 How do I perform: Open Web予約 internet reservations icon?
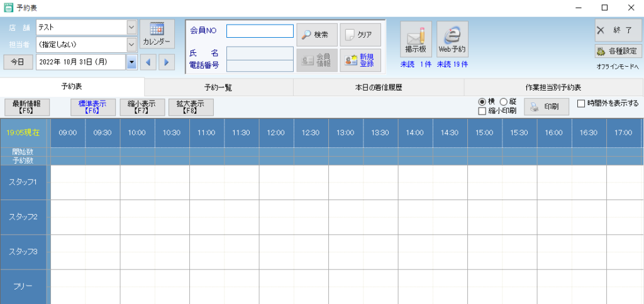(452, 39)
